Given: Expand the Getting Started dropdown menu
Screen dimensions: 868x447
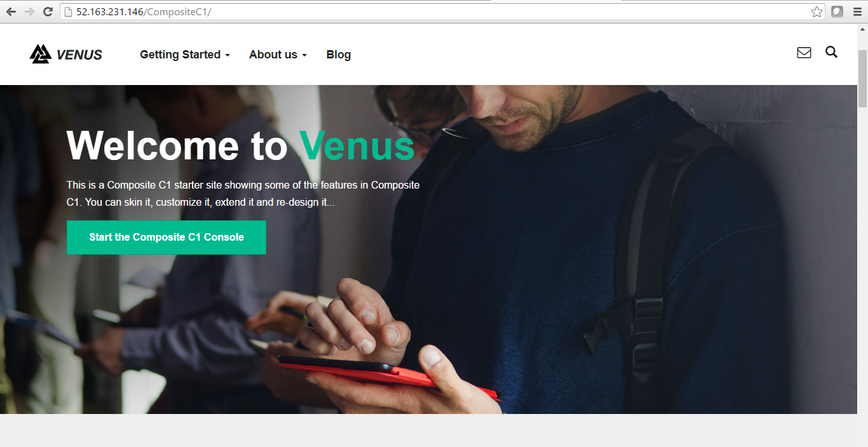Looking at the screenshot, I should point(185,55).
